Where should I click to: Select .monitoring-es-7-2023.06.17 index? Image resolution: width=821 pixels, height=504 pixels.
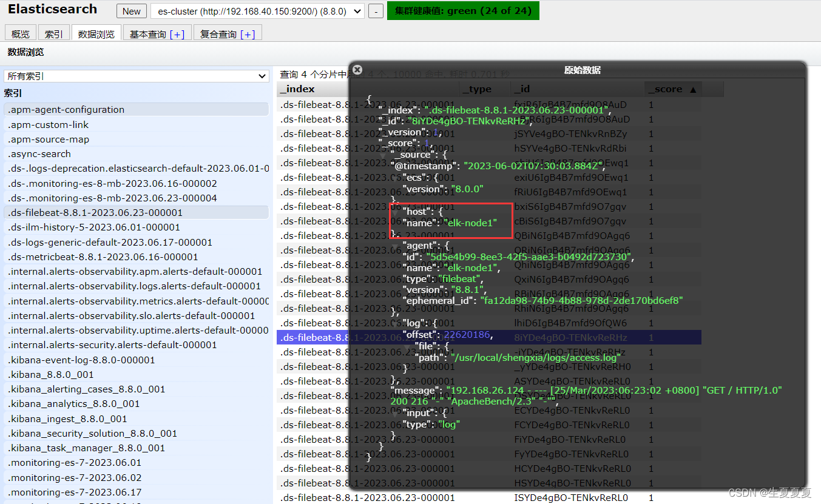[x=137, y=492]
